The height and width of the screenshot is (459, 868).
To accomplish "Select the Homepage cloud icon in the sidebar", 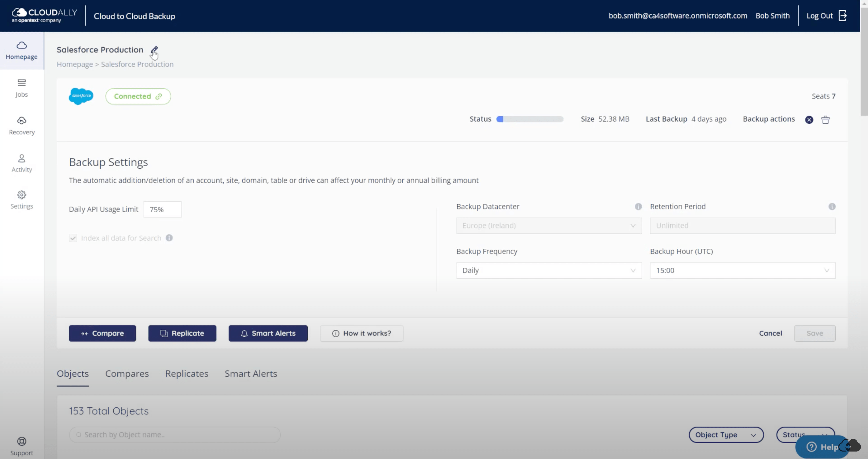I will 22,45.
